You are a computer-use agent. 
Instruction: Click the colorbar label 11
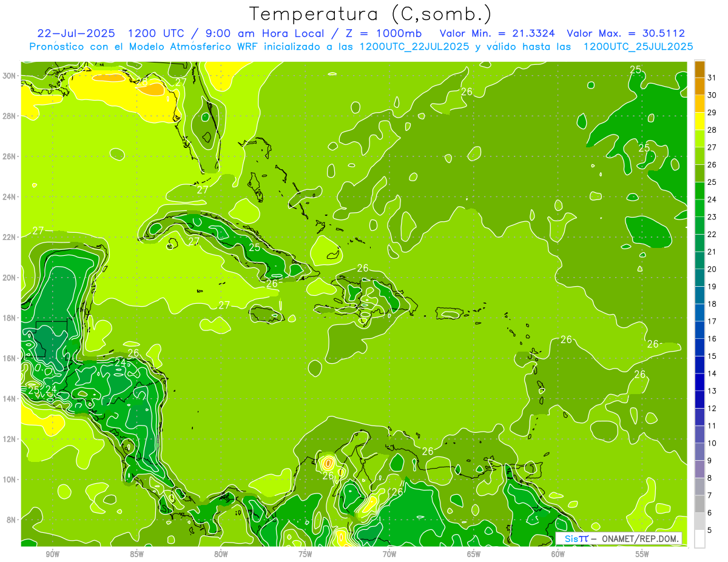coord(712,426)
